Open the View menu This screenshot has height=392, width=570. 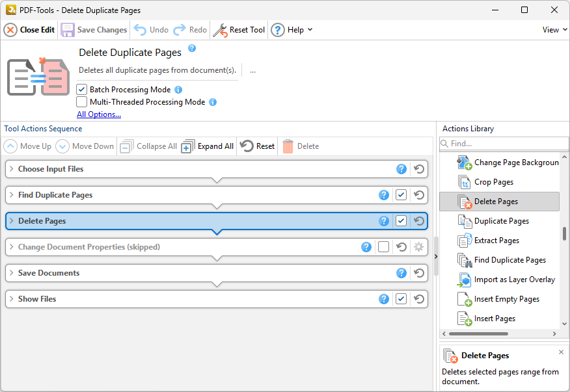coord(554,30)
